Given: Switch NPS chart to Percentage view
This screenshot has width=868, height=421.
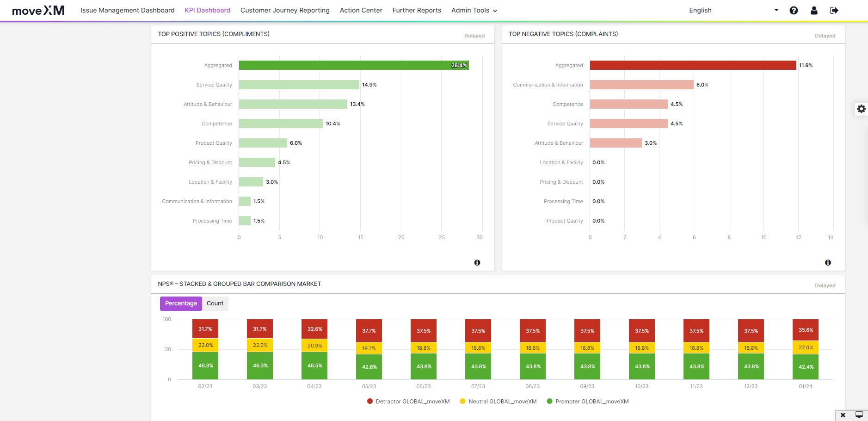Looking at the screenshot, I should 181,303.
